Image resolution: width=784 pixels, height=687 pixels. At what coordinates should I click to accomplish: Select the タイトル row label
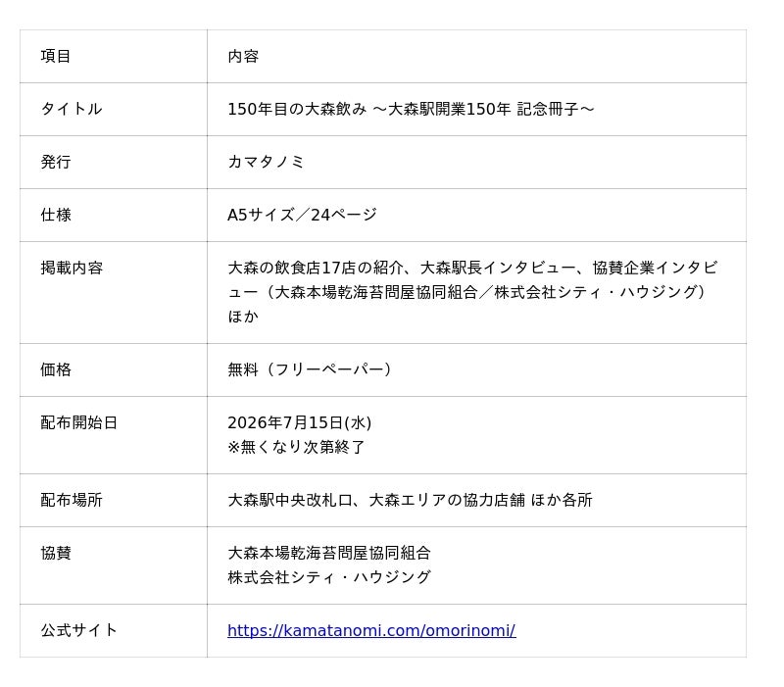[72, 109]
